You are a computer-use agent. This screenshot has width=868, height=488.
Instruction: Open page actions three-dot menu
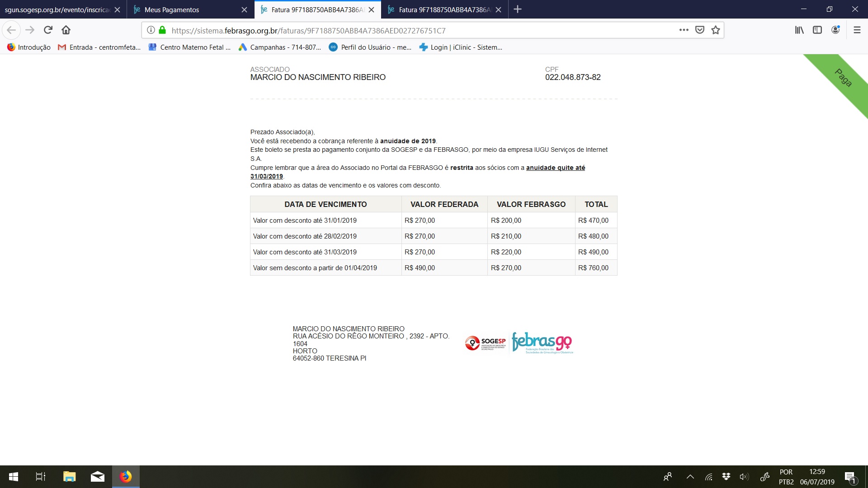point(684,30)
